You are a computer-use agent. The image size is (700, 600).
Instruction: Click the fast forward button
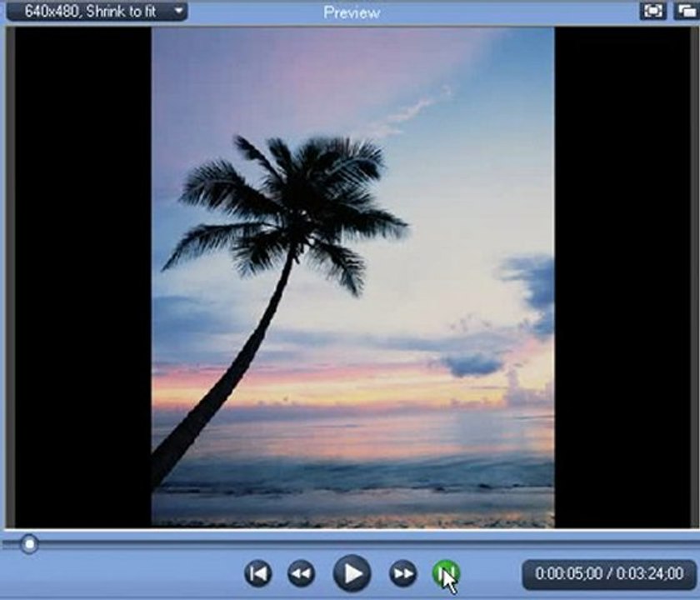tap(403, 573)
